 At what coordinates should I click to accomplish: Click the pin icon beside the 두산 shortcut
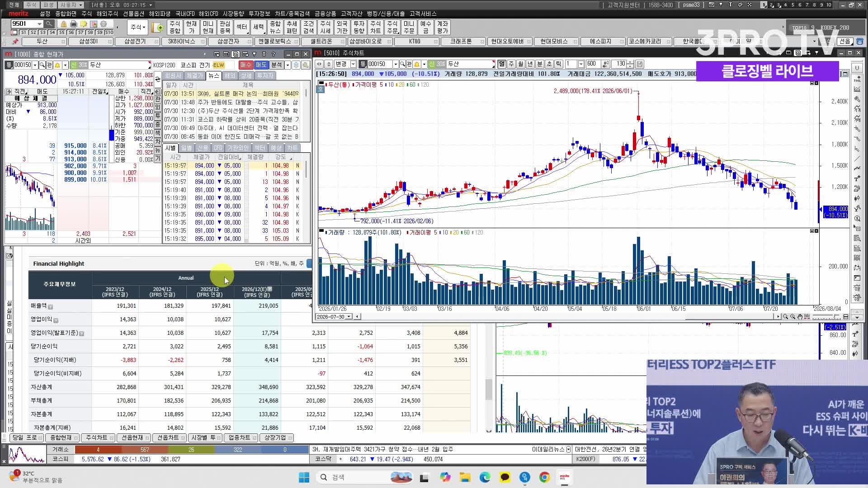pyautogui.click(x=15, y=41)
